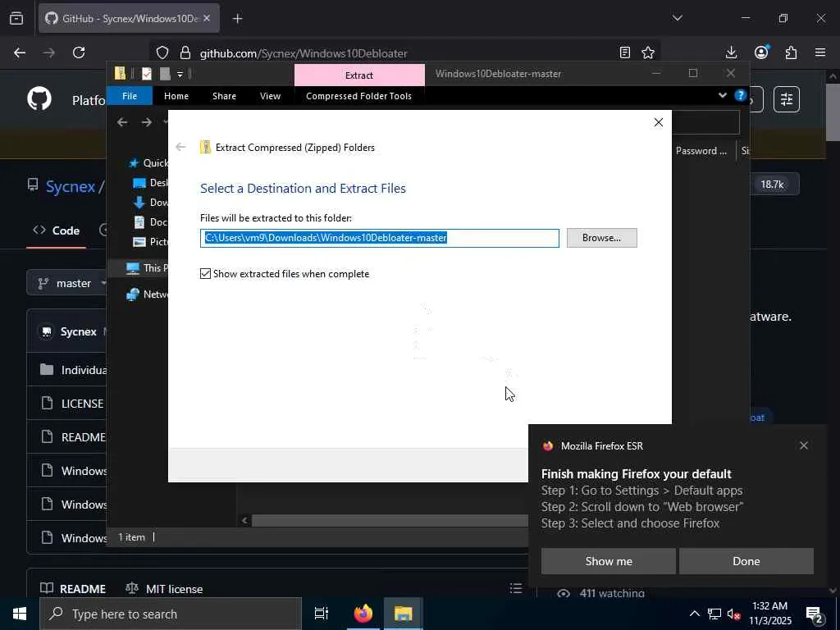This screenshot has width=840, height=630.
Task: Click File Explorer icon on taskbar
Action: coord(404,614)
